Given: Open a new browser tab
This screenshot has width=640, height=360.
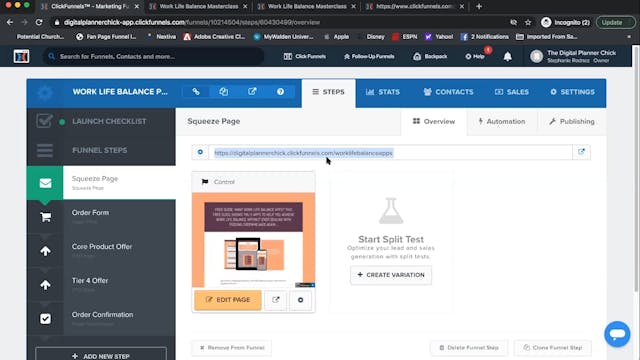Looking at the screenshot, I should 479,6.
